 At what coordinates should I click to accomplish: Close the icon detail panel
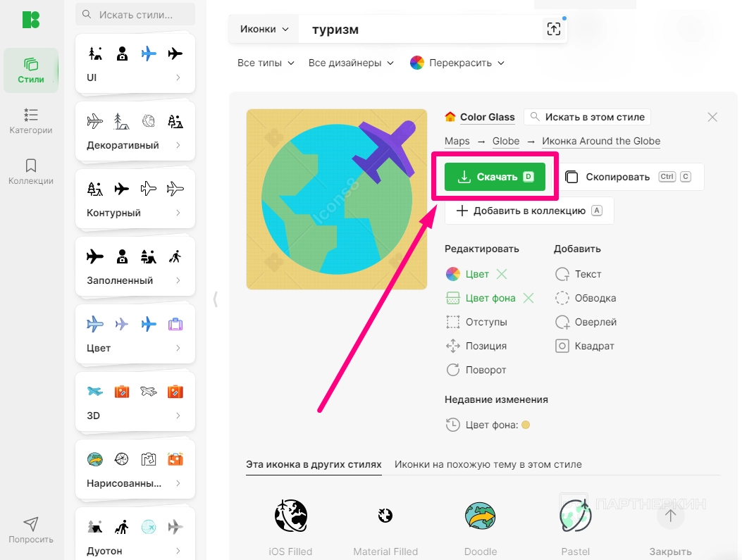pos(712,117)
